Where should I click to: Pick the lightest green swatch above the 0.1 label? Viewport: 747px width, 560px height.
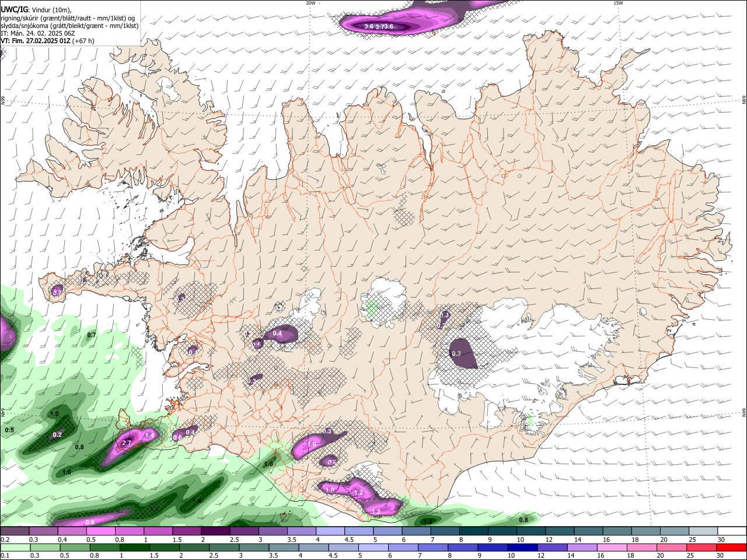coord(15,547)
